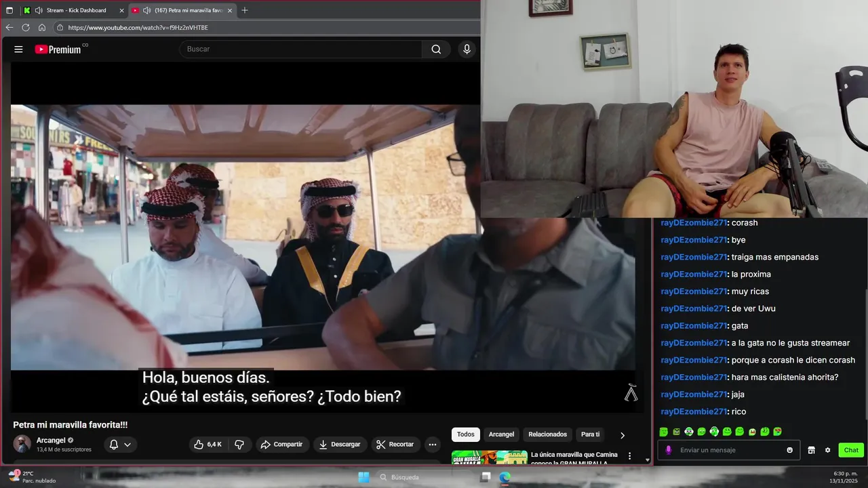Viewport: 868px width, 488px height.
Task: Reload the page with the refresh icon
Action: click(26, 28)
